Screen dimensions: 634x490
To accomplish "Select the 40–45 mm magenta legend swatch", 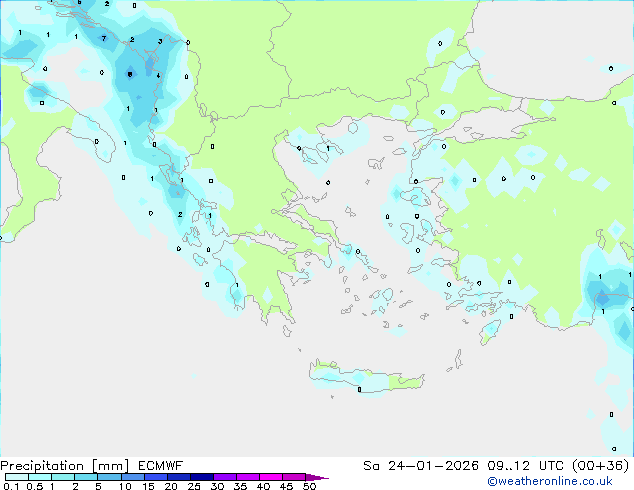I will point(271,477).
